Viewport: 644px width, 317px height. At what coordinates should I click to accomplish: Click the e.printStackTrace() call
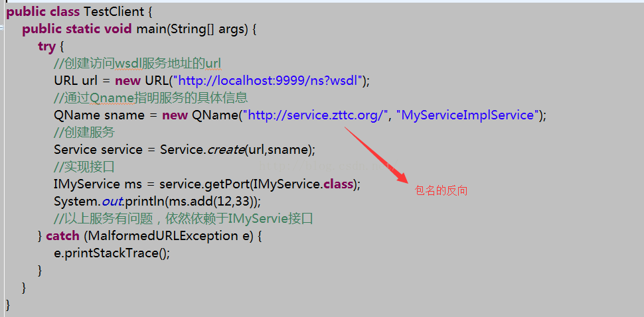tap(110, 253)
